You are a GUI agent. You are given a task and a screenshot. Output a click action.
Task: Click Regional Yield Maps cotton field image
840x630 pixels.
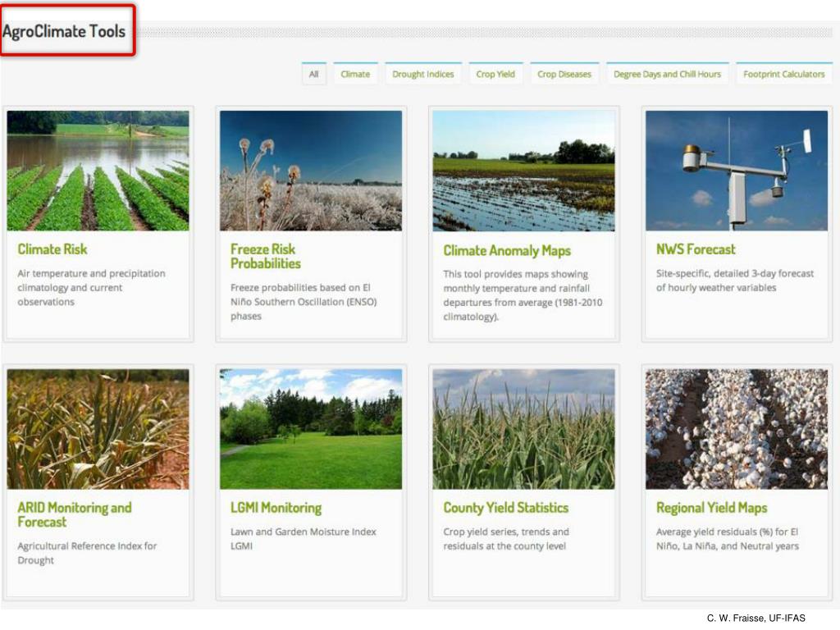pyautogui.click(x=737, y=429)
